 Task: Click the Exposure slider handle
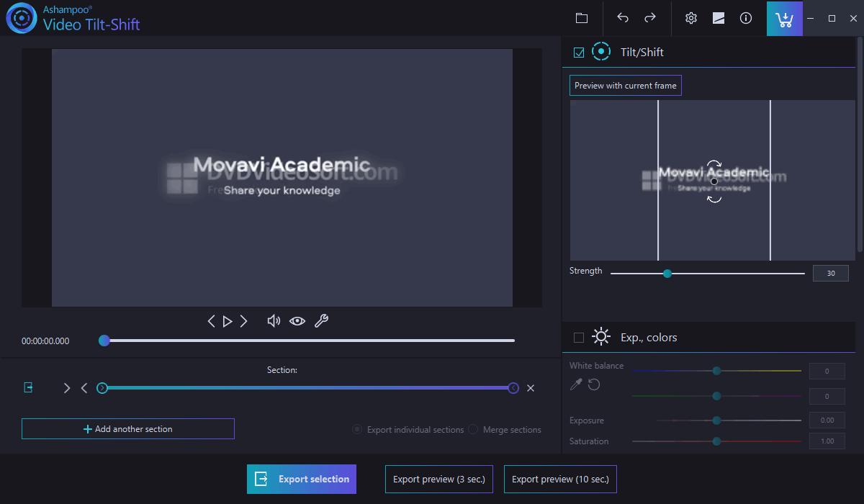tap(716, 420)
